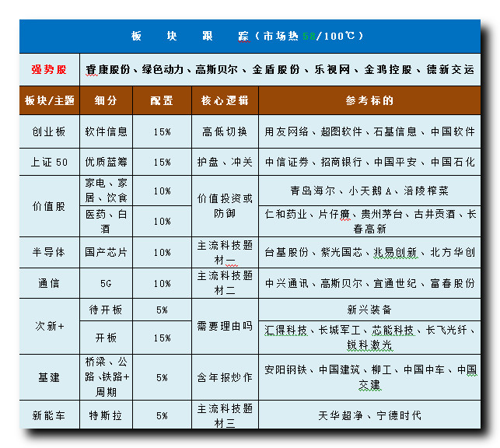Select the 创业板 sector cell

[48, 131]
